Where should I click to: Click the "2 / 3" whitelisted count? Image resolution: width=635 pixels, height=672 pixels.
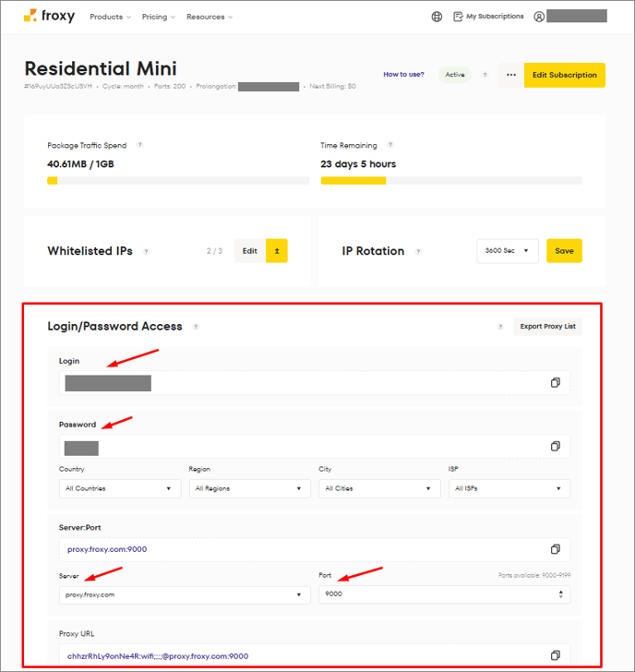[214, 251]
